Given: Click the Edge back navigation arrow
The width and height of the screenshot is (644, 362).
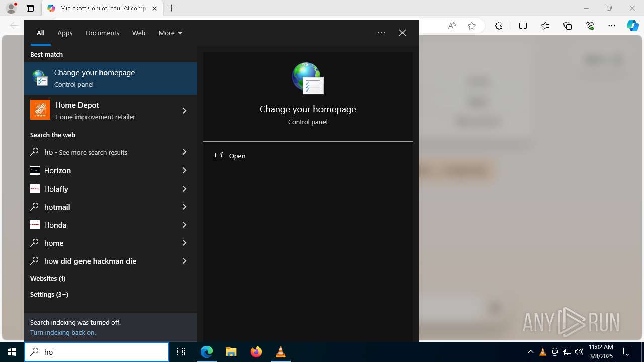Looking at the screenshot, I should [14, 26].
